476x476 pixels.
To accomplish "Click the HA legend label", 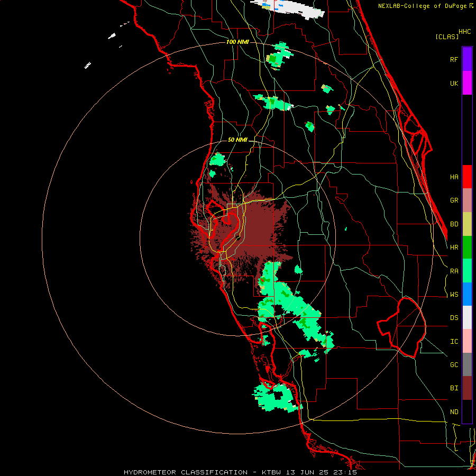I will [x=454, y=177].
